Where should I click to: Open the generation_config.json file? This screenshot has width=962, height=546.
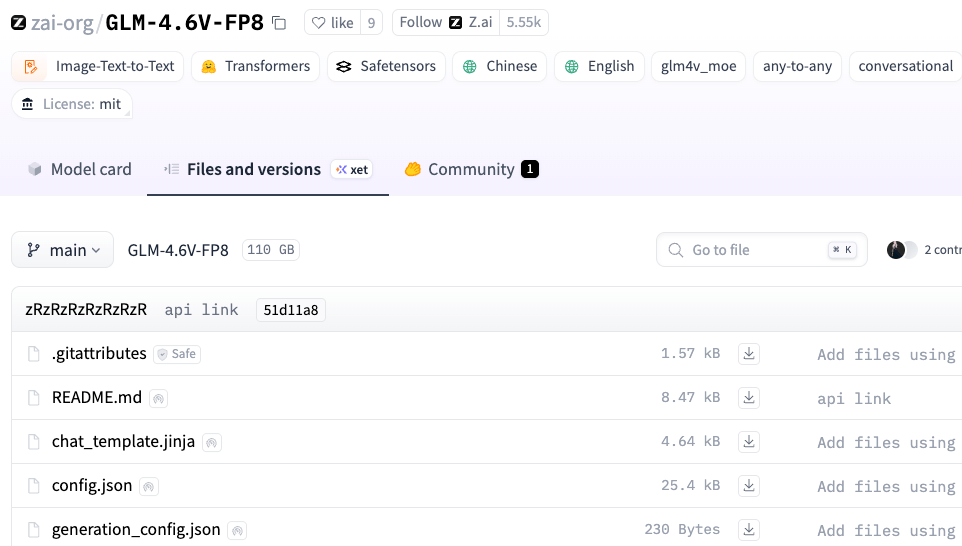[x=136, y=529]
